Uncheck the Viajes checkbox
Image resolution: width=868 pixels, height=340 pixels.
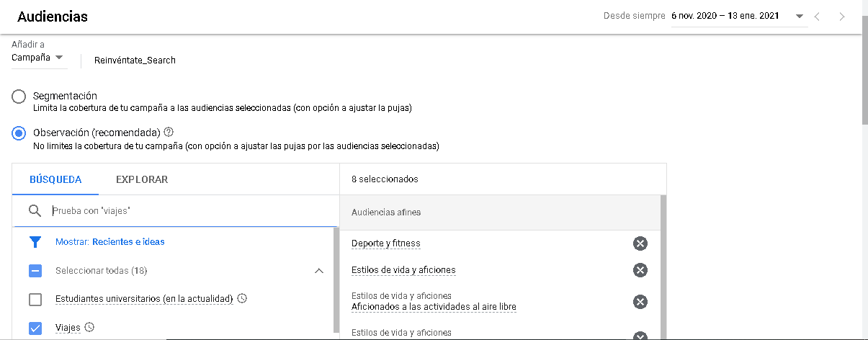35,328
